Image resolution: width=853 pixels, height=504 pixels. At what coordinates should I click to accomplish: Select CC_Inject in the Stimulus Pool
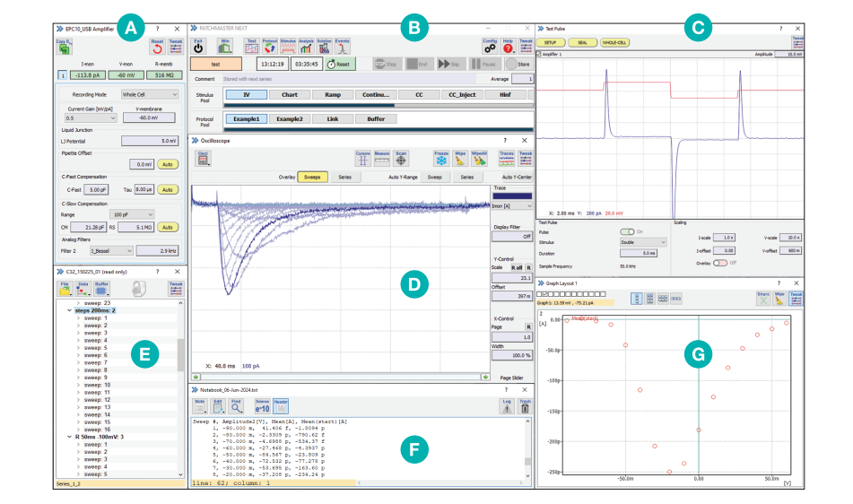click(462, 94)
